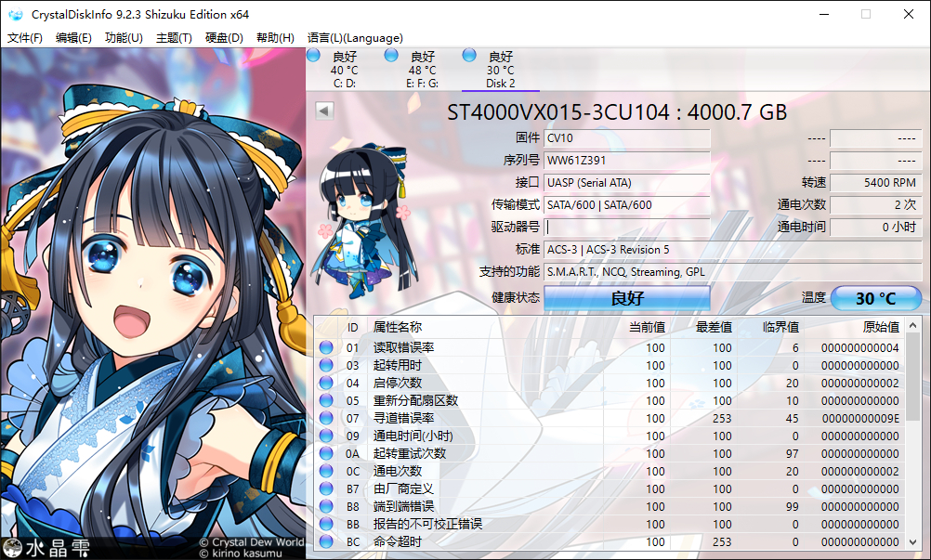Click status orb for E: F: G: disk

(x=391, y=56)
